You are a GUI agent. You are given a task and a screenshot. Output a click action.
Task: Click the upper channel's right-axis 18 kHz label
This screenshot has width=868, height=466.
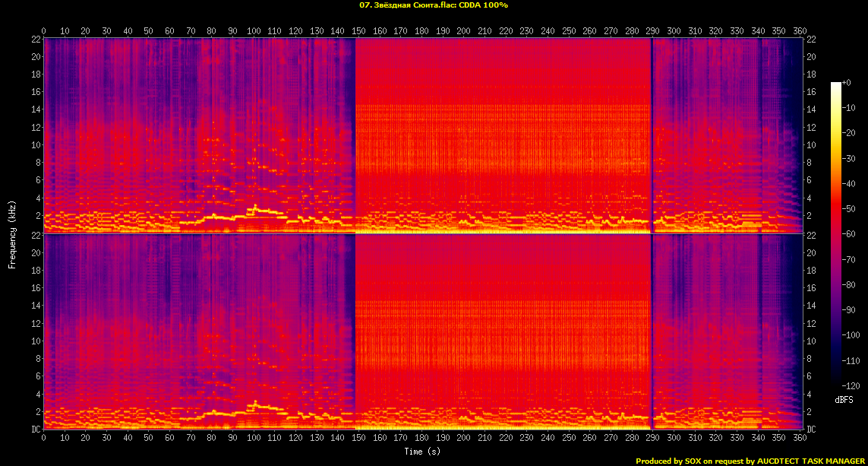[813, 74]
